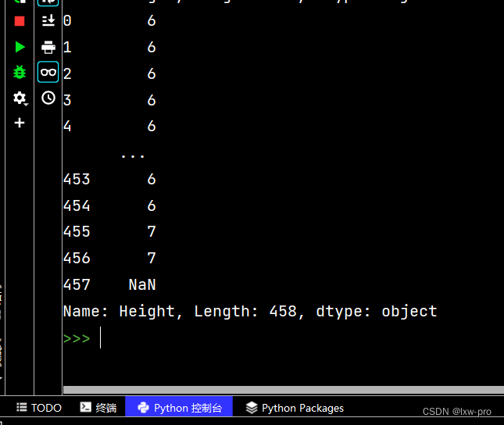Switch to the 终端 terminal tab
The height and width of the screenshot is (425, 504).
(x=98, y=408)
